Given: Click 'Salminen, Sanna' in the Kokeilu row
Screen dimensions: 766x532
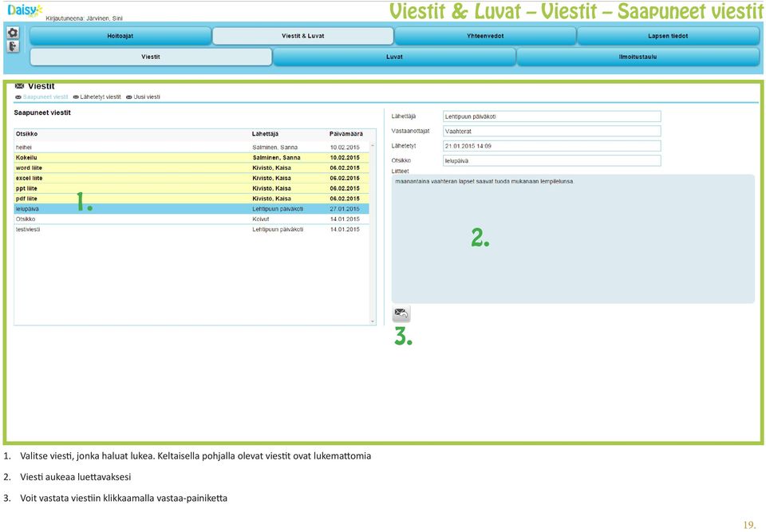Looking at the screenshot, I should [277, 158].
